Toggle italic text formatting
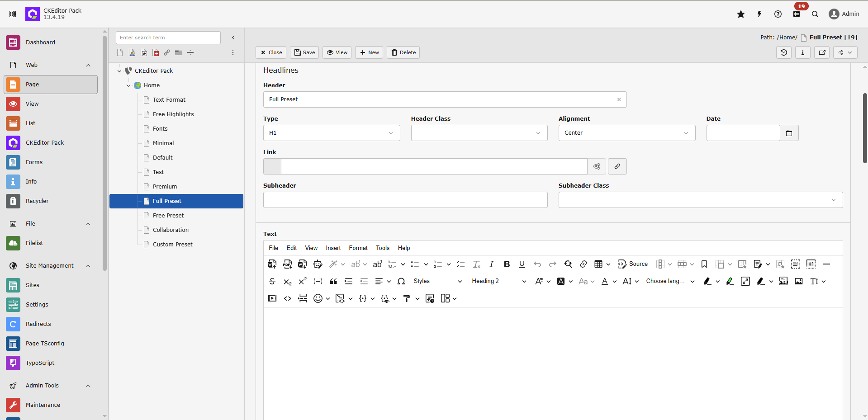Viewport: 868px width, 420px height. click(x=491, y=264)
